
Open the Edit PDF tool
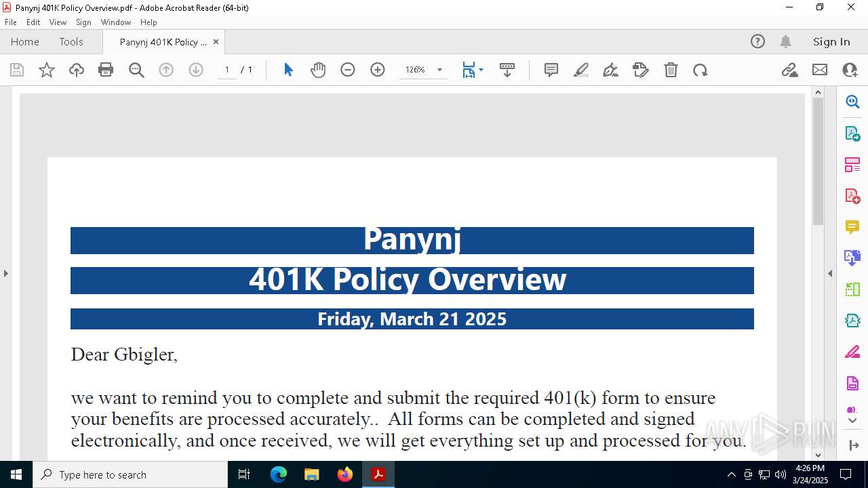(x=641, y=70)
